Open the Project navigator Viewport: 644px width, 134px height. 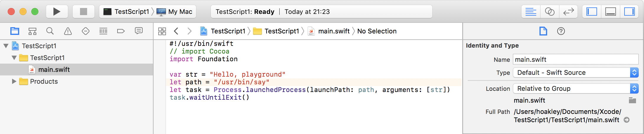pos(15,31)
